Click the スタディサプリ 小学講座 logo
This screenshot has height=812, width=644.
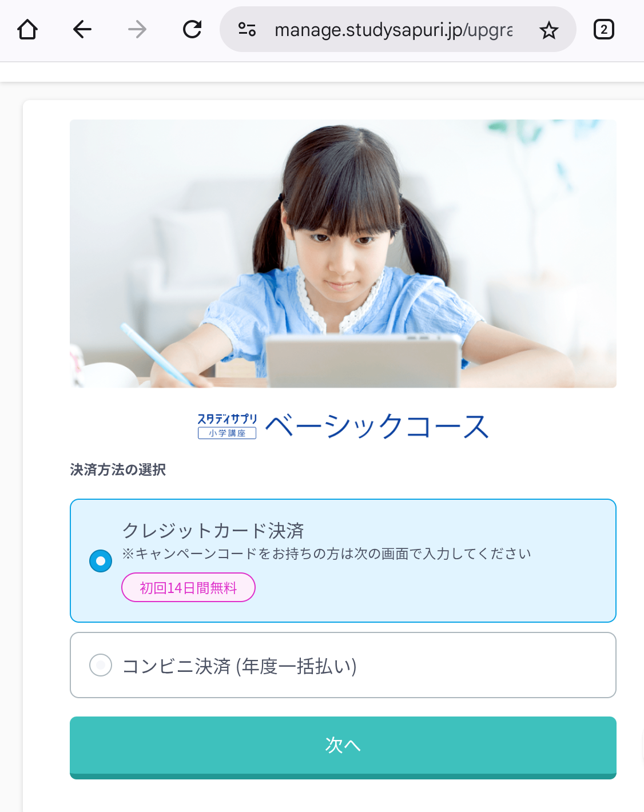[x=227, y=426]
